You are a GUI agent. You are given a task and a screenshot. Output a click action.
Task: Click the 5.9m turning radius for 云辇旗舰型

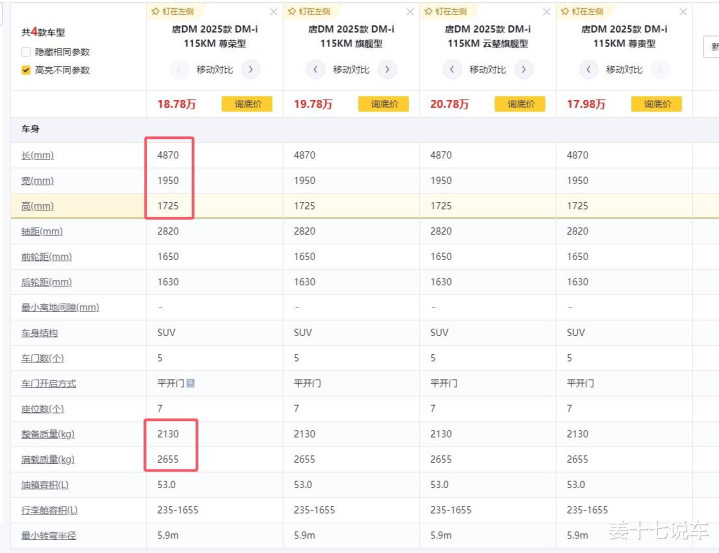(x=441, y=535)
